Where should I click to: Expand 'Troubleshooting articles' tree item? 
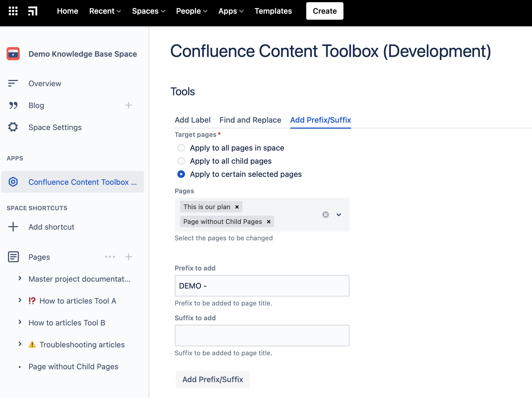coord(20,344)
